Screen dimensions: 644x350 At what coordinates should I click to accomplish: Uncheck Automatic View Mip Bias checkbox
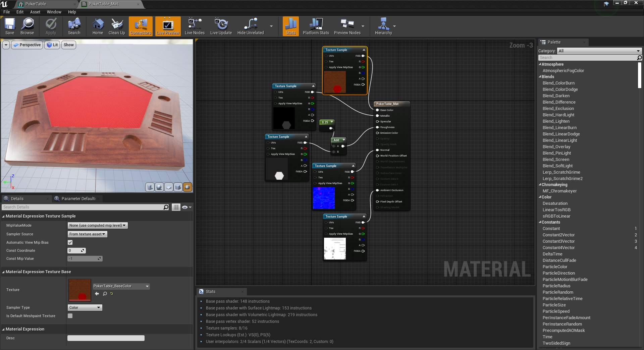tap(70, 242)
